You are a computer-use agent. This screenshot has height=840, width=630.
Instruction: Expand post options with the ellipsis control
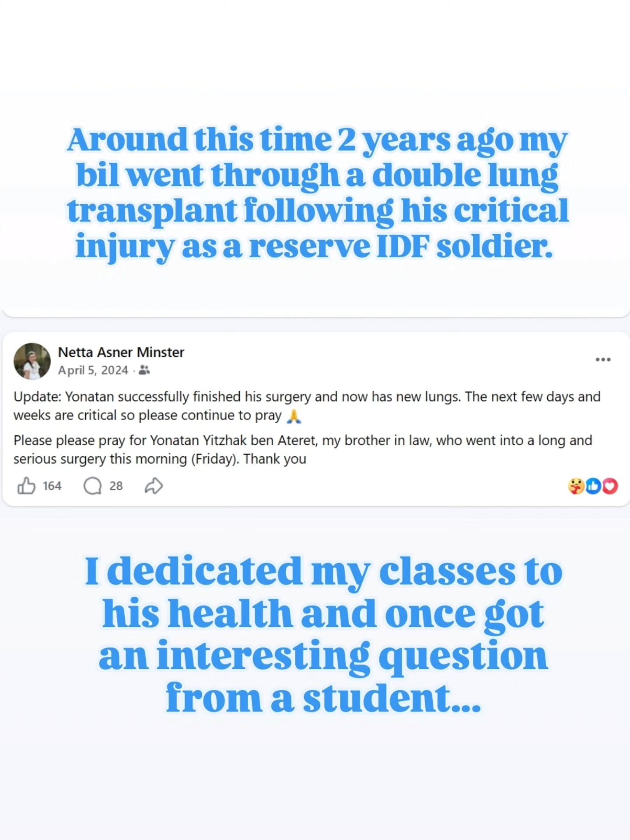pyautogui.click(x=603, y=359)
